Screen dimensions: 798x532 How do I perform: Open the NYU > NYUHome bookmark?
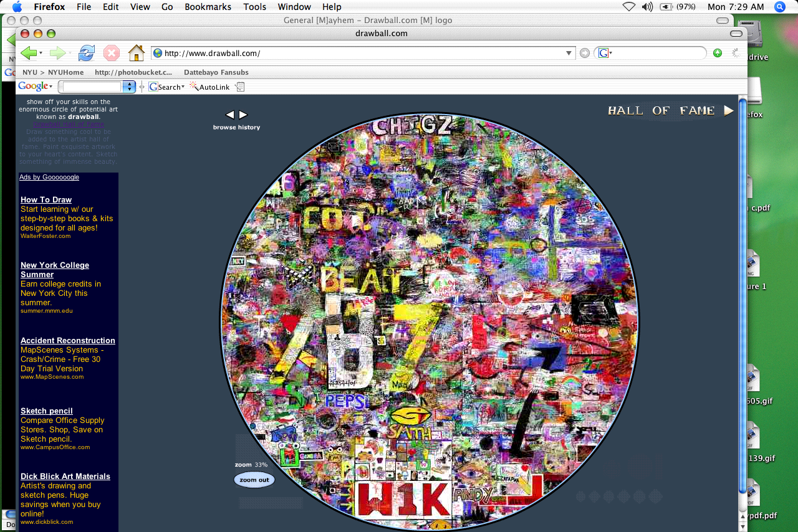[53, 72]
